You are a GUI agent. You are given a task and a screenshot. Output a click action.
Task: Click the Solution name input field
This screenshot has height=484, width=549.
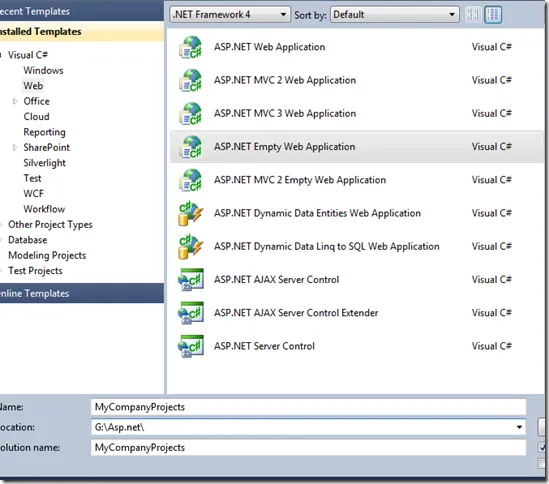tap(308, 448)
